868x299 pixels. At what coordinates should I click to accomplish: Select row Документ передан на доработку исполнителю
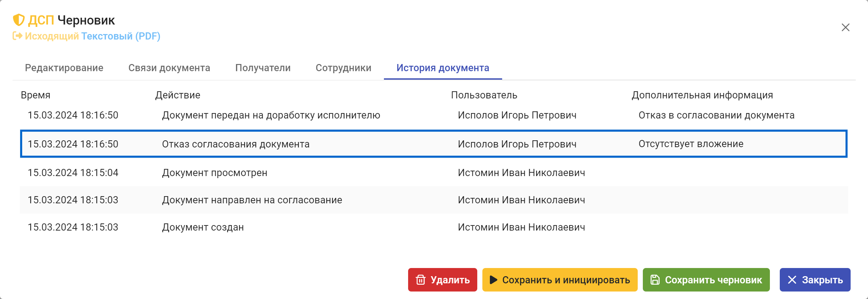coord(434,115)
